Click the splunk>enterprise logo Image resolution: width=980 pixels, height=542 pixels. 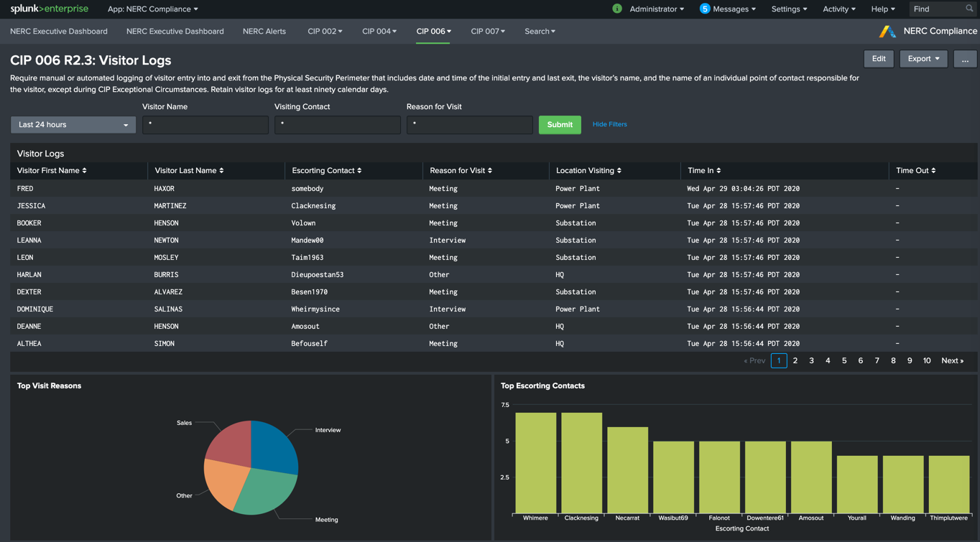[49, 9]
